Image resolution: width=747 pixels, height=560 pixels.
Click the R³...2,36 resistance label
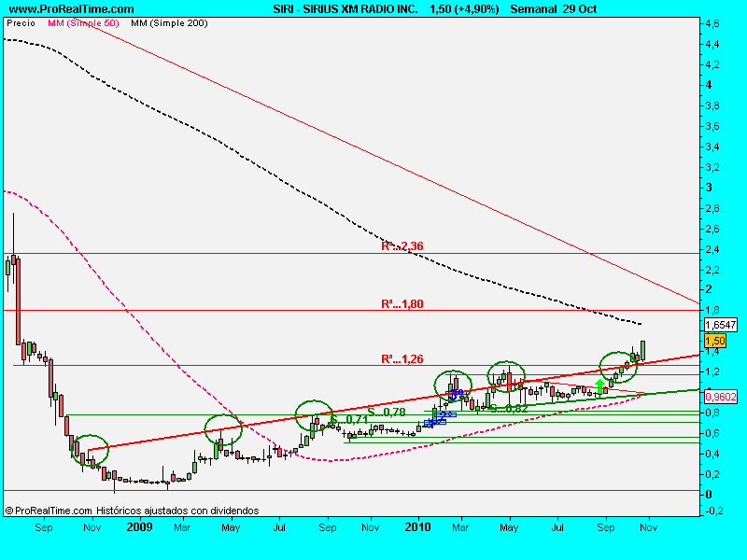tap(402, 246)
